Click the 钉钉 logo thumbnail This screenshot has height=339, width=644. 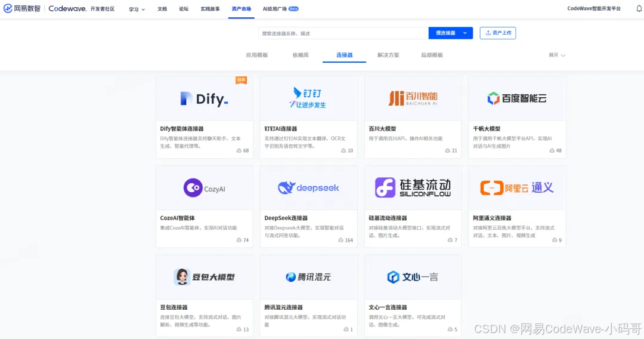308,98
